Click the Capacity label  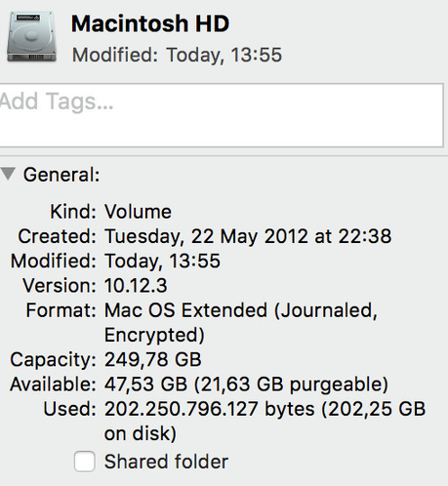54,360
